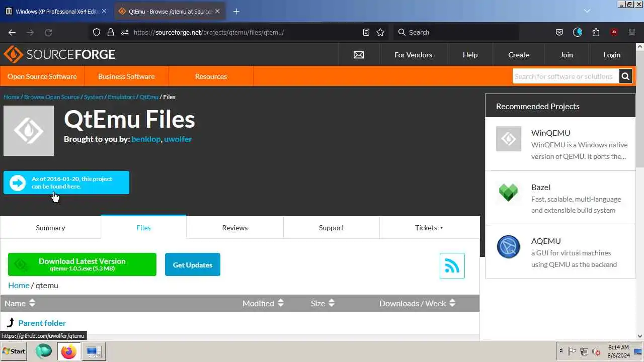Click the shield tracking protection icon

(x=97, y=32)
